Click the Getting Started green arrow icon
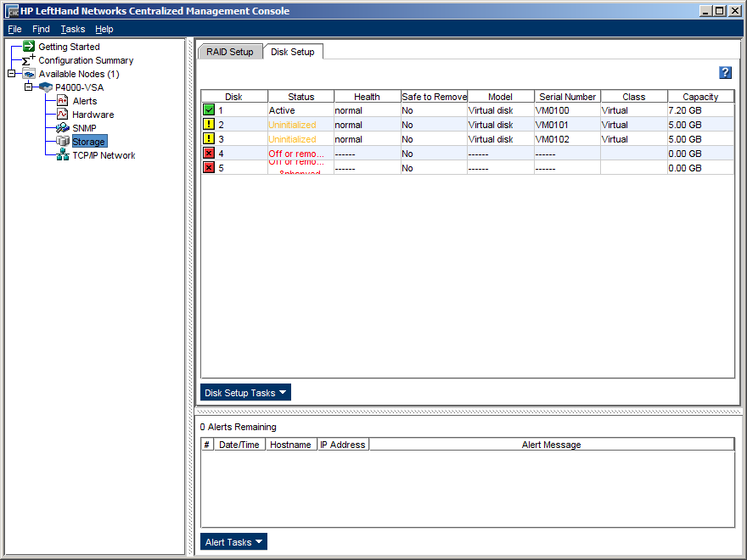Viewport: 747px width, 560px height. tap(29, 47)
